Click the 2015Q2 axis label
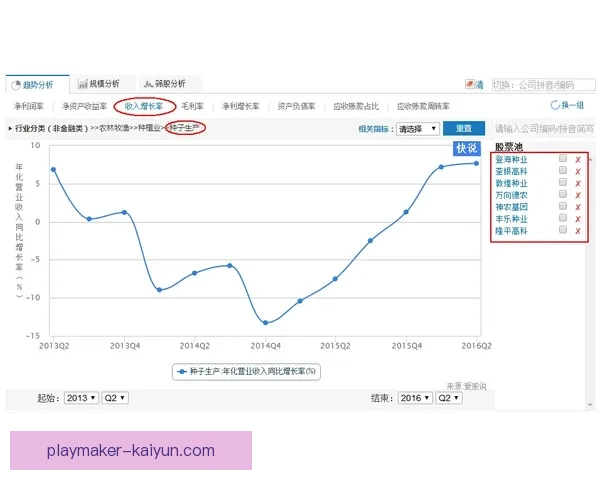The height and width of the screenshot is (480, 600). (335, 346)
